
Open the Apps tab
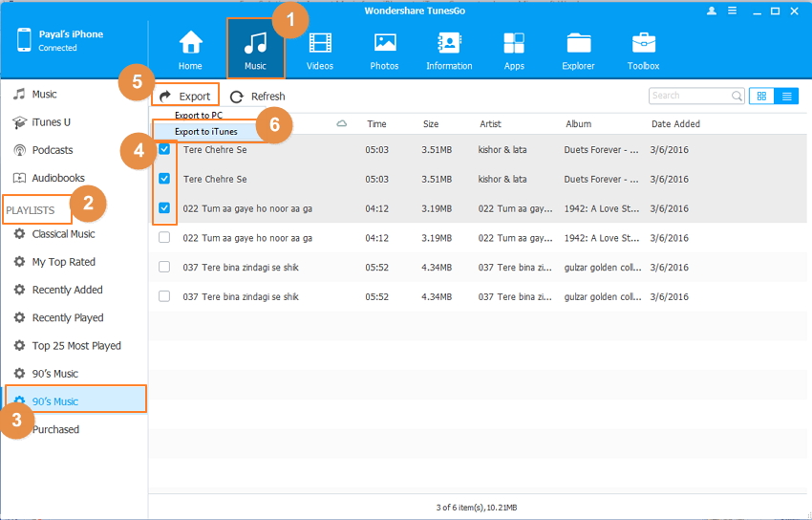(514, 50)
